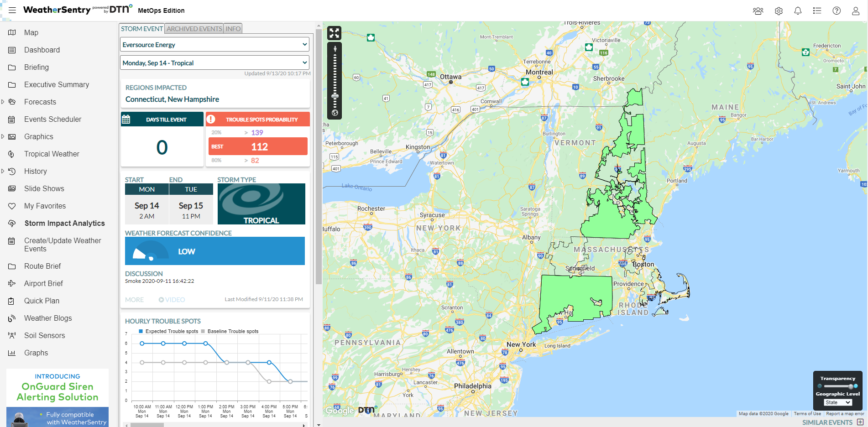Toggle the sidebar with the hamburger menu
The width and height of the screenshot is (868, 427).
click(12, 10)
